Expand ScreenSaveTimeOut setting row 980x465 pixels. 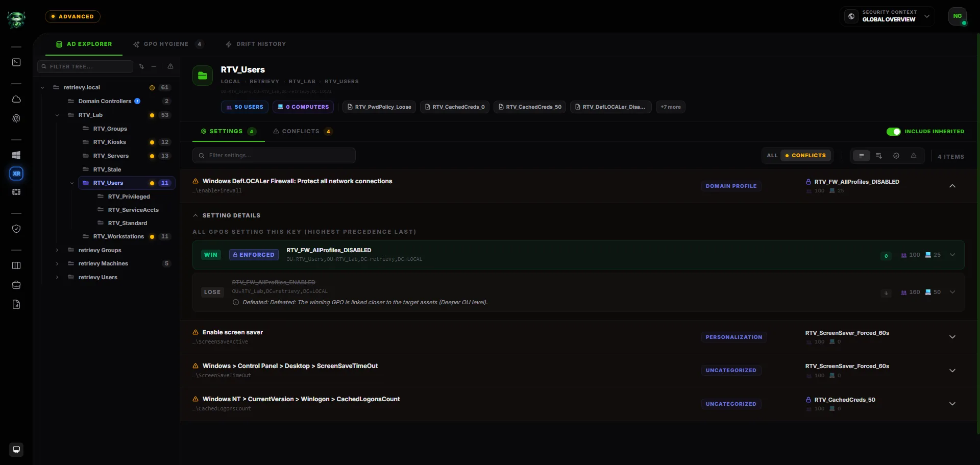[952, 371]
